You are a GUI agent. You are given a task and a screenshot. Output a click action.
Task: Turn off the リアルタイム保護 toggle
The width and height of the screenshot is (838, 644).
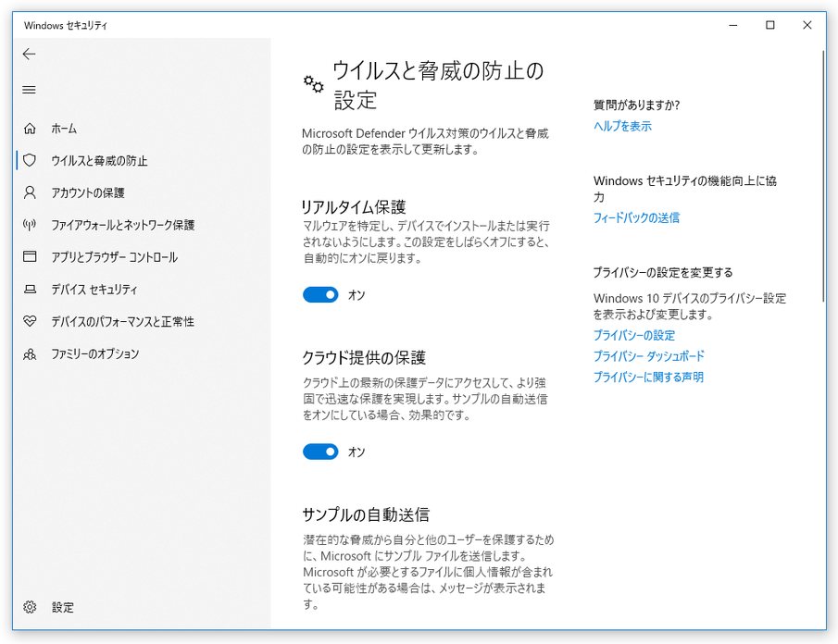(x=320, y=294)
